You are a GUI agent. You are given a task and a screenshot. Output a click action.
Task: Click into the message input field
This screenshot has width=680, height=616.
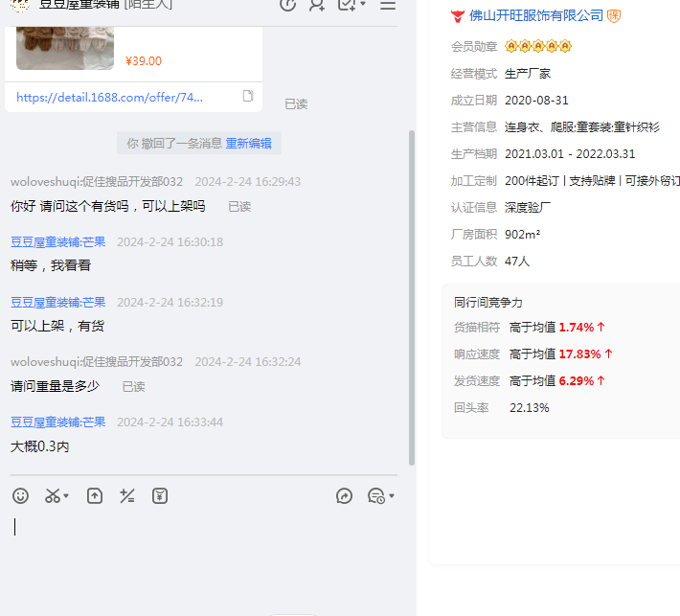coord(192,546)
